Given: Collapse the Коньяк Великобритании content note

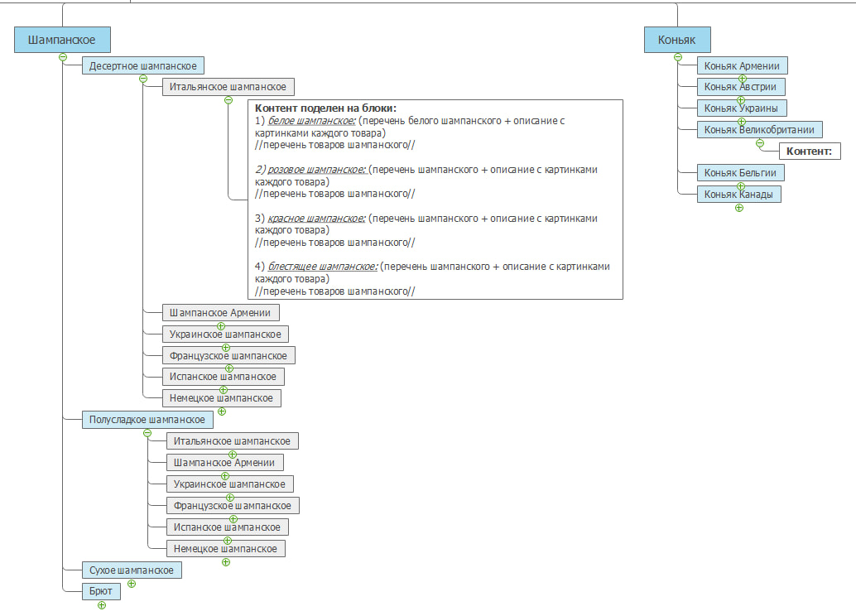Looking at the screenshot, I should click(760, 143).
